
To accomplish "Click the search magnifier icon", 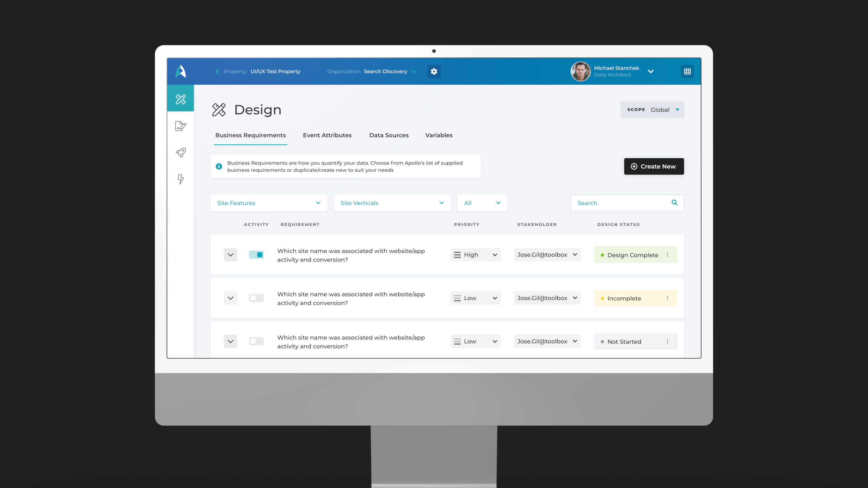I will [674, 203].
